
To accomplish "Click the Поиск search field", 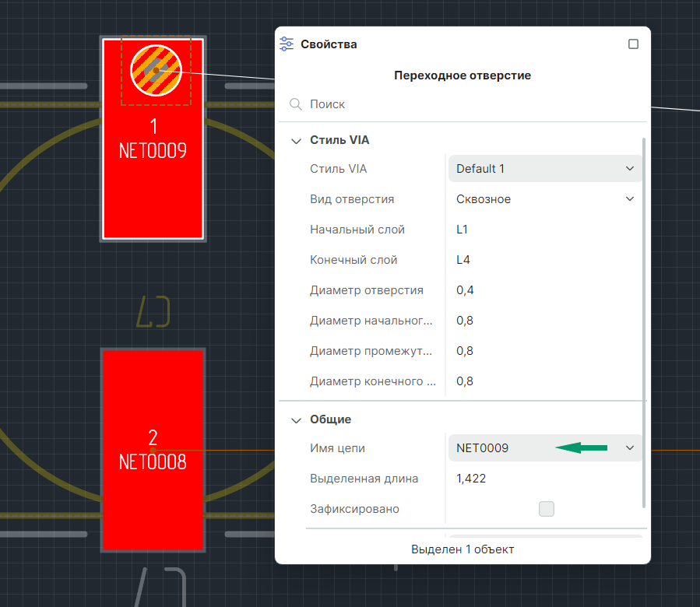I will point(467,104).
